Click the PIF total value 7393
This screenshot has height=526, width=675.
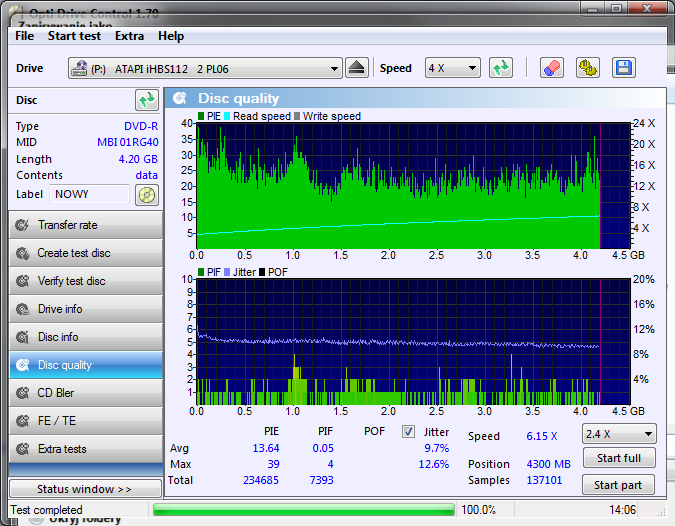[322, 480]
